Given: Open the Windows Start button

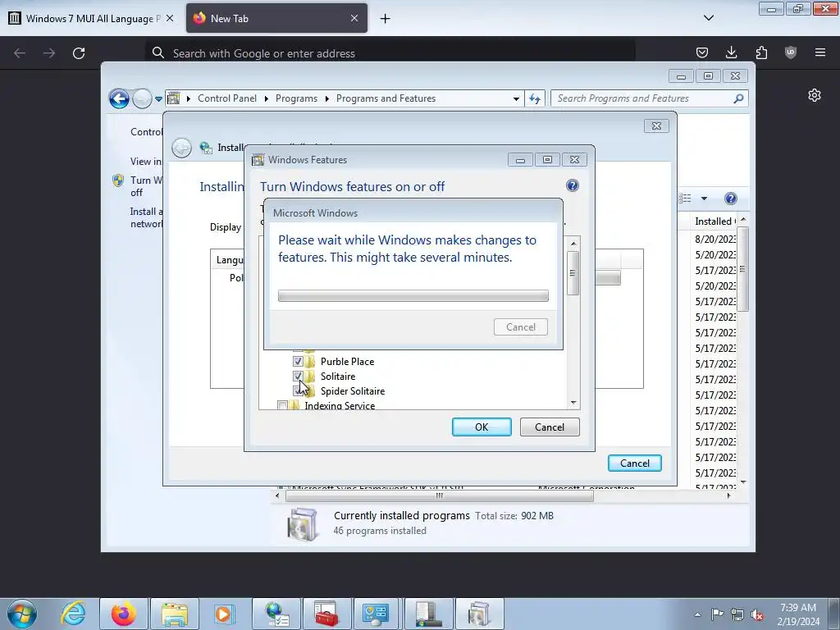Looking at the screenshot, I should click(x=22, y=614).
